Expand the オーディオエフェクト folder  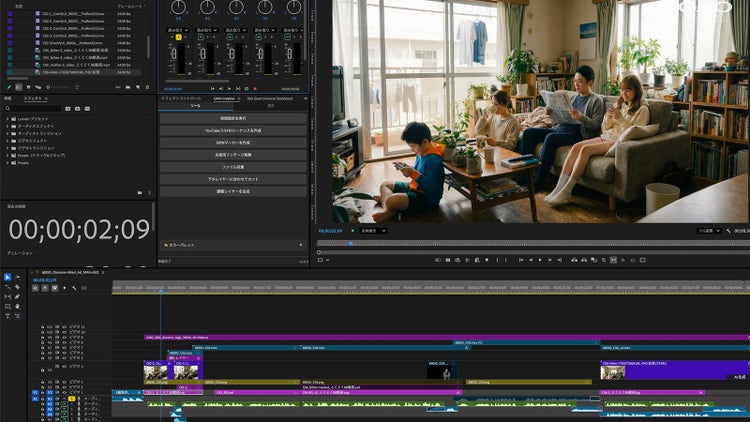click(7, 126)
